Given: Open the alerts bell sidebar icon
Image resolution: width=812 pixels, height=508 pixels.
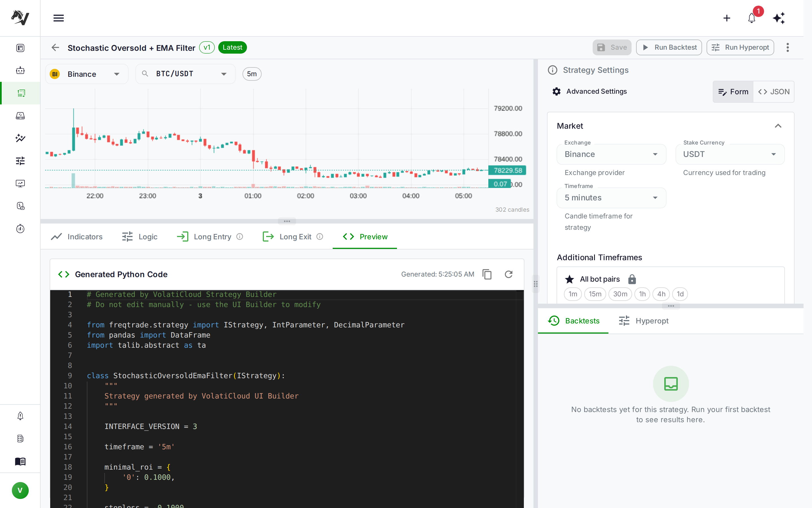Looking at the screenshot, I should [20, 416].
